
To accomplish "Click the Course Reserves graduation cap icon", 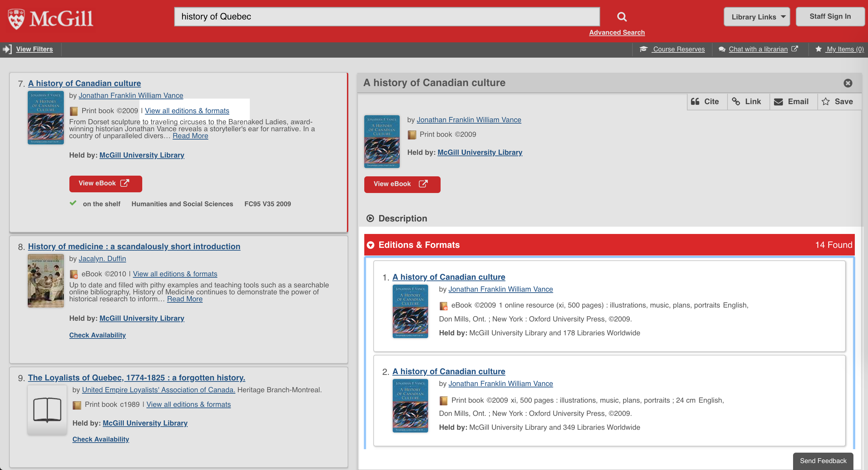I will click(x=644, y=49).
